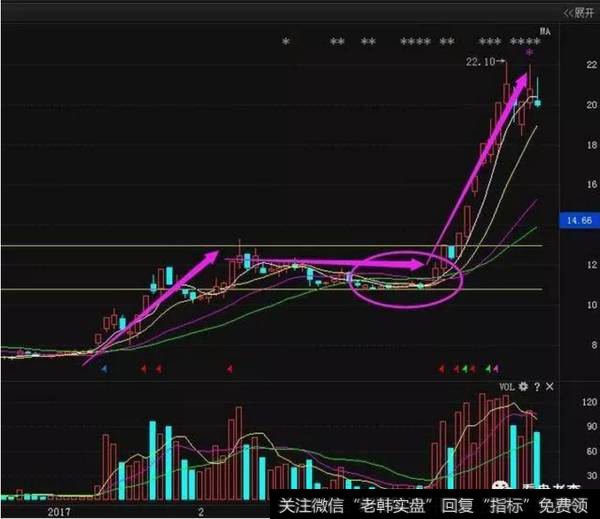Click the magenta triangle info marker
The image size is (600, 519).
point(496,369)
